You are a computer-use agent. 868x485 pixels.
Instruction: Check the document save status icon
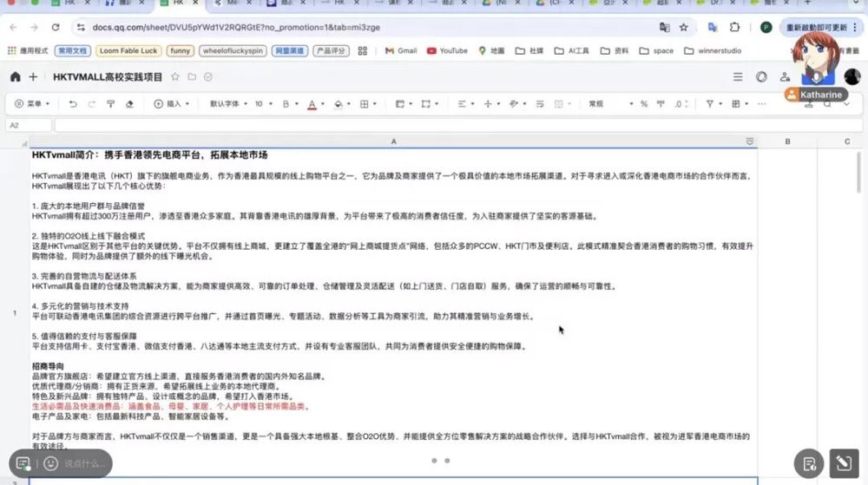tap(208, 77)
